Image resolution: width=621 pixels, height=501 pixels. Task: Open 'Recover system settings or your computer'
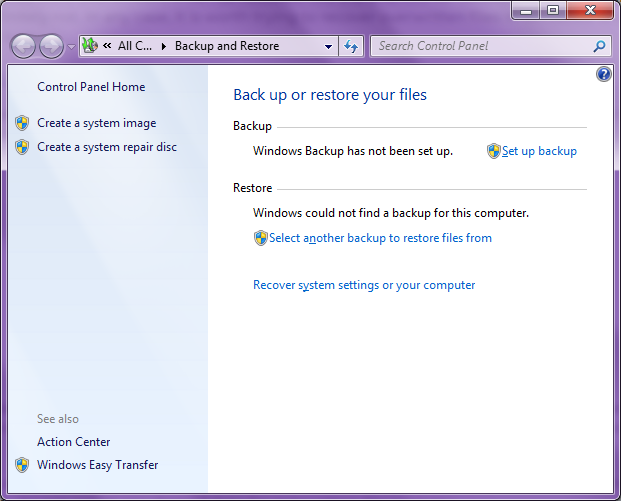click(364, 285)
